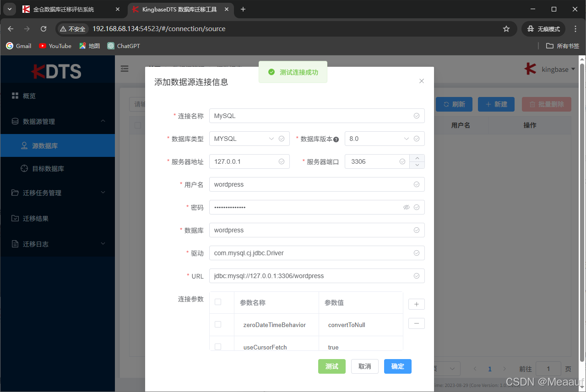Switch to 金仓数据库迁移评估系统 browser tab
The width and height of the screenshot is (586, 392).
point(71,9)
